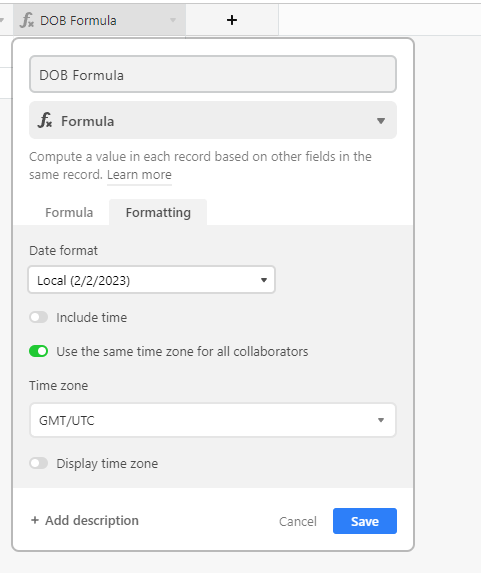Image resolution: width=481 pixels, height=573 pixels.
Task: Click the DOB Formula field name input
Action: pyautogui.click(x=213, y=74)
